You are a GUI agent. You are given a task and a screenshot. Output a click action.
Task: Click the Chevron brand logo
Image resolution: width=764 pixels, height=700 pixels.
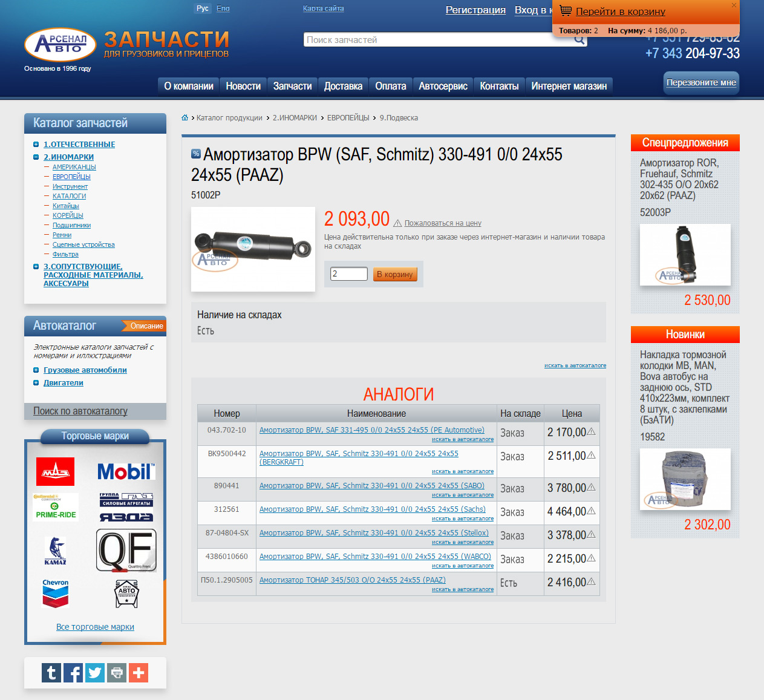56,594
